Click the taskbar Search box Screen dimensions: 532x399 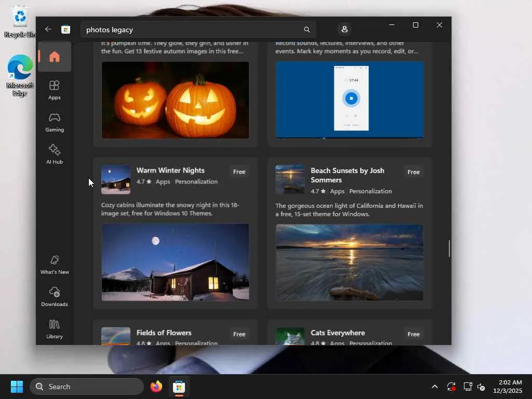[87, 387]
